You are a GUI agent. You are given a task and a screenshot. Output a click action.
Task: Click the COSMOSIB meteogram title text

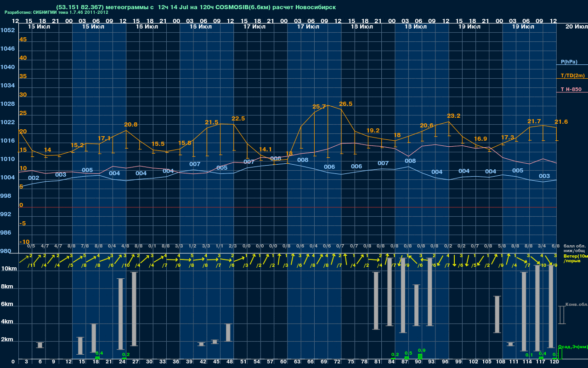(x=195, y=7)
